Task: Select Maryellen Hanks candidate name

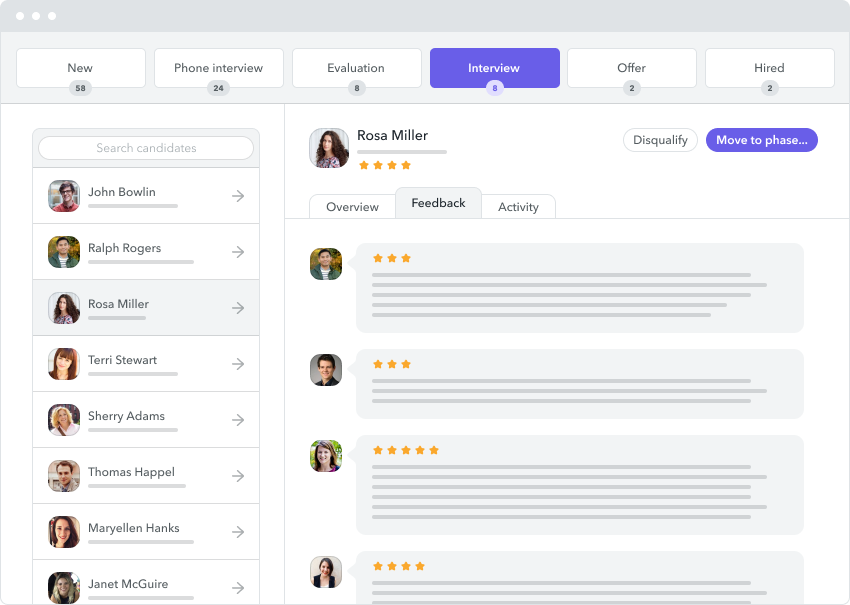Action: pos(134,528)
